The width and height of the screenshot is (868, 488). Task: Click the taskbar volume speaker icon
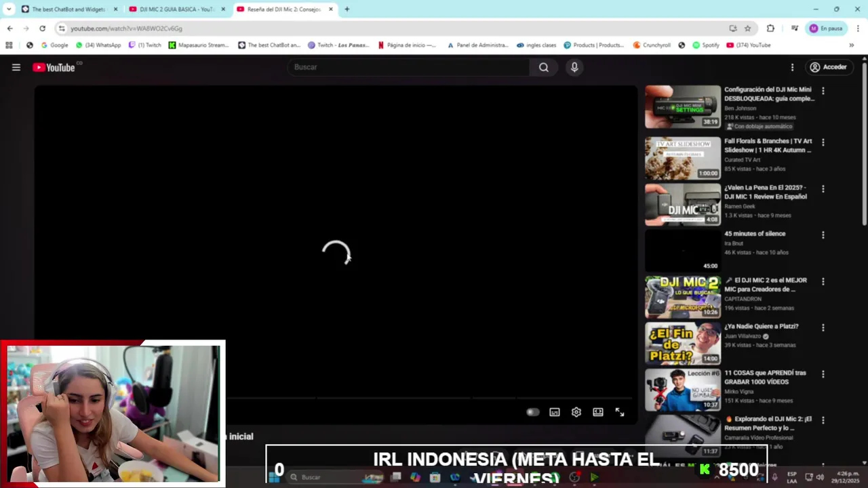coord(820,477)
